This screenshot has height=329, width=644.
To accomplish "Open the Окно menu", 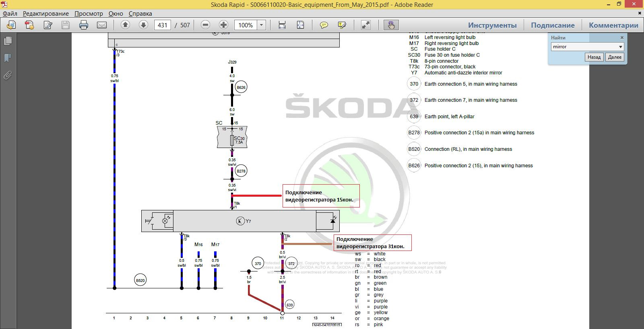I will click(116, 13).
